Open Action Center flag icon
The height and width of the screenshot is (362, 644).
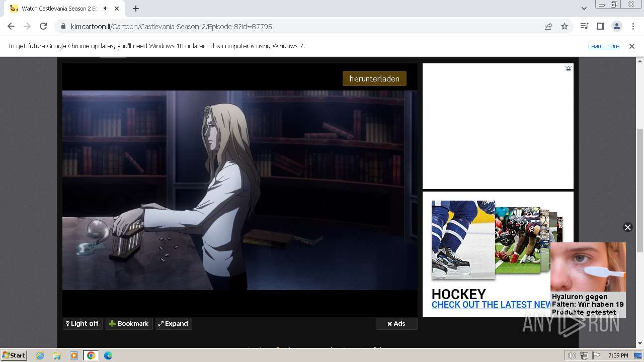click(x=597, y=355)
